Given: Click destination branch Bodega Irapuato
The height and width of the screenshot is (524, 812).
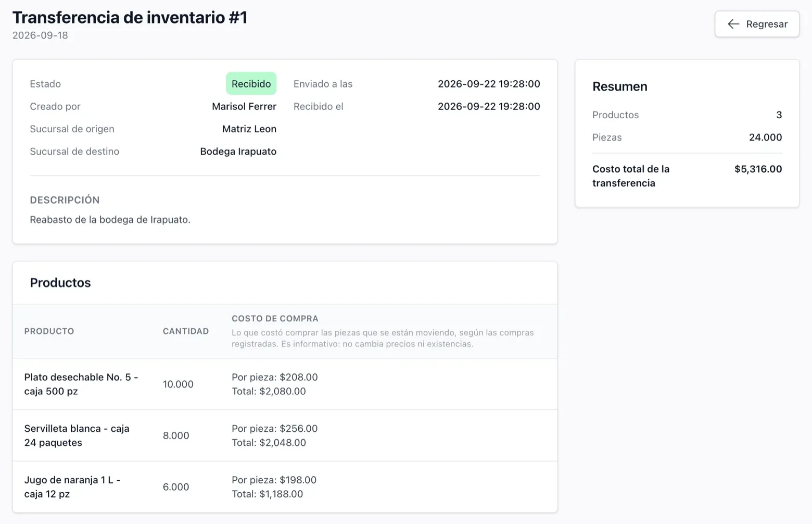Looking at the screenshot, I should tap(238, 152).
